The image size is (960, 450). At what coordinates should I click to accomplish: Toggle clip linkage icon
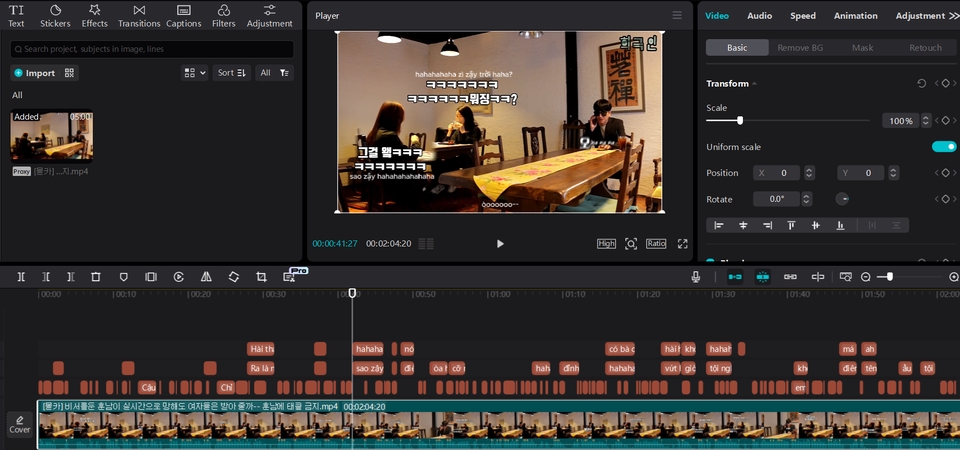tap(790, 277)
